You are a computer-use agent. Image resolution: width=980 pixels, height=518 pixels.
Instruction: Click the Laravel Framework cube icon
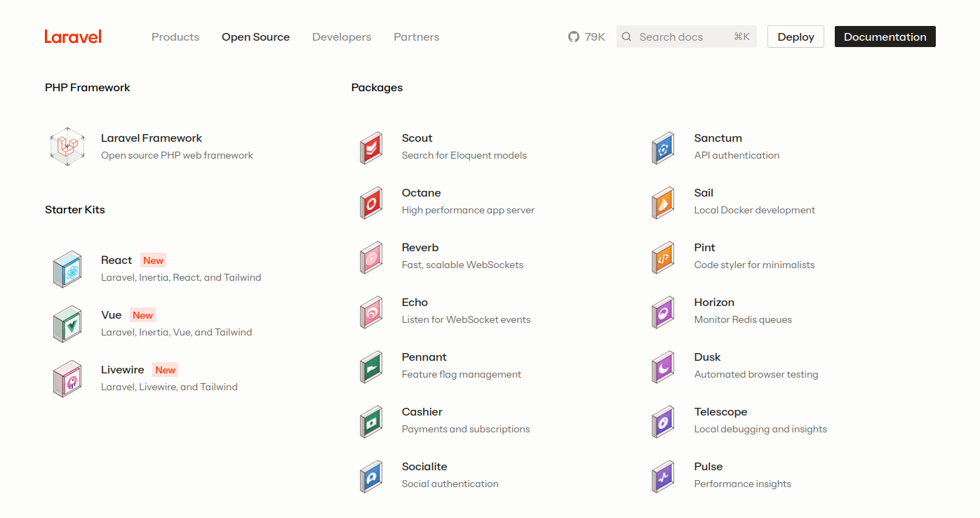[x=67, y=147]
